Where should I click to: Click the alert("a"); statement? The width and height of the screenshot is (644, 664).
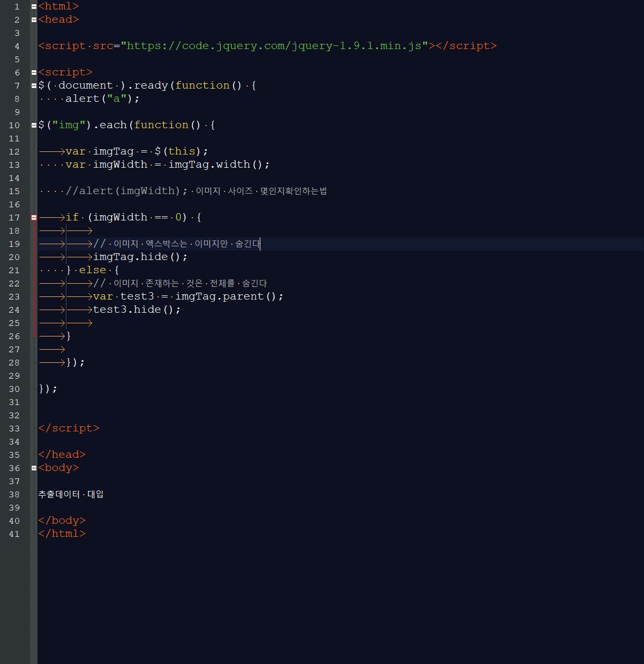click(103, 99)
